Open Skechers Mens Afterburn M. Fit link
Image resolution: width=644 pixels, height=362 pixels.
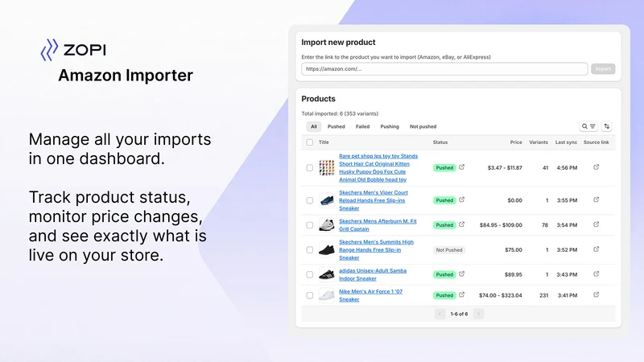(378, 225)
